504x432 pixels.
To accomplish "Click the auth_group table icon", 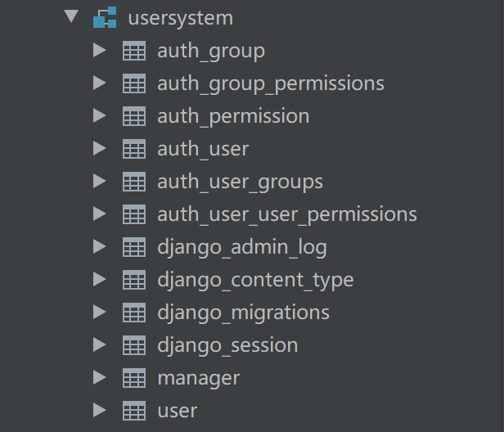I will pos(134,51).
